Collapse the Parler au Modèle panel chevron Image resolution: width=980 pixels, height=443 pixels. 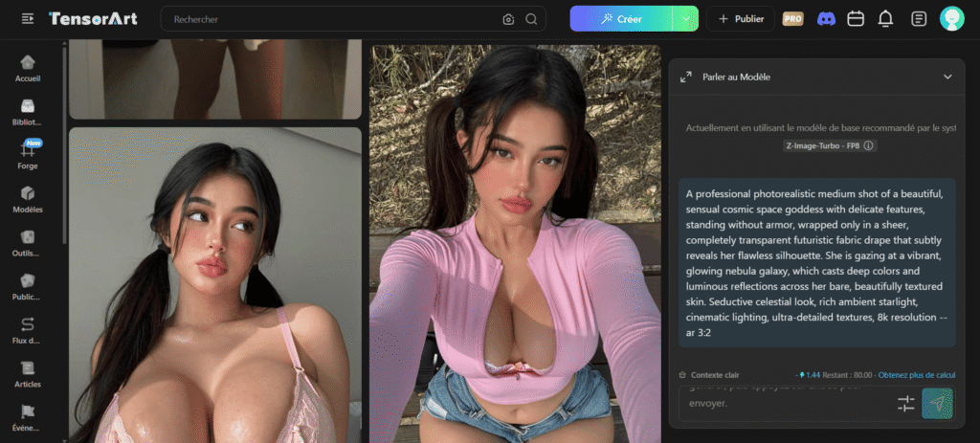pos(947,77)
